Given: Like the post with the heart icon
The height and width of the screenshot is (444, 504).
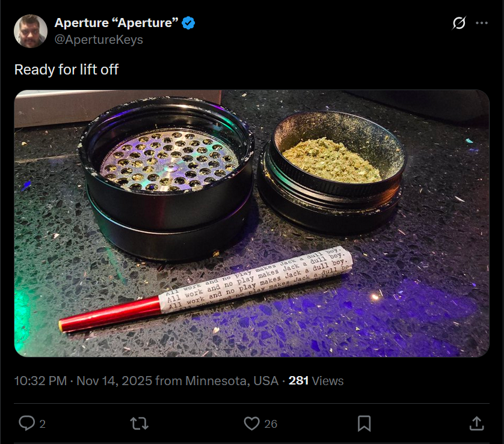Looking at the screenshot, I should (x=251, y=424).
